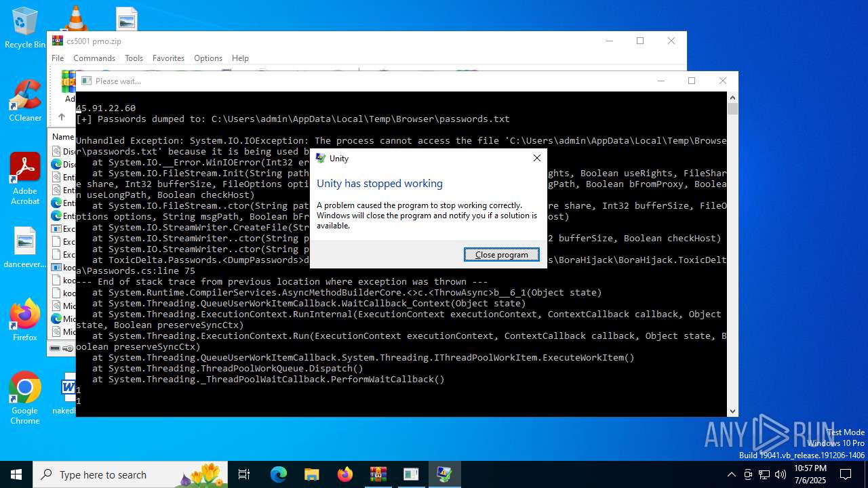Select the Mic row with Edge icon
This screenshot has width=868, height=488.
click(x=63, y=319)
